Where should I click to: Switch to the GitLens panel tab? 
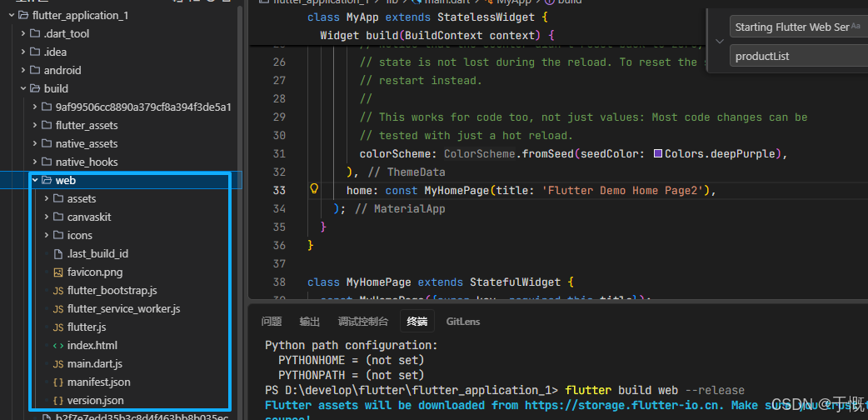[463, 322]
